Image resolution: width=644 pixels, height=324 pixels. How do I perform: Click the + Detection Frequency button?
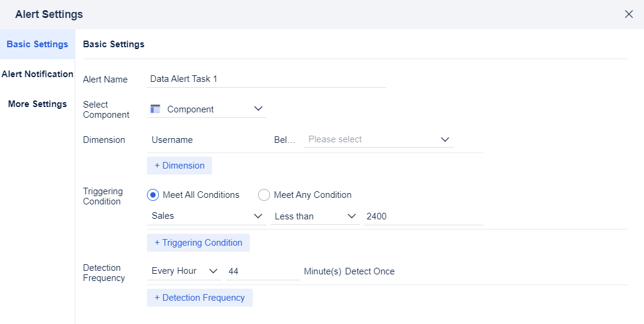pyautogui.click(x=200, y=298)
